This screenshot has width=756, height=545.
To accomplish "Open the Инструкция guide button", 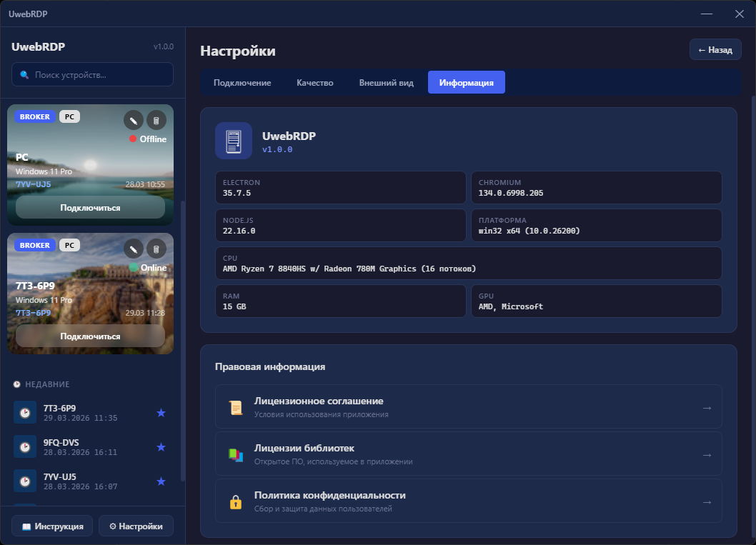I will [x=52, y=526].
